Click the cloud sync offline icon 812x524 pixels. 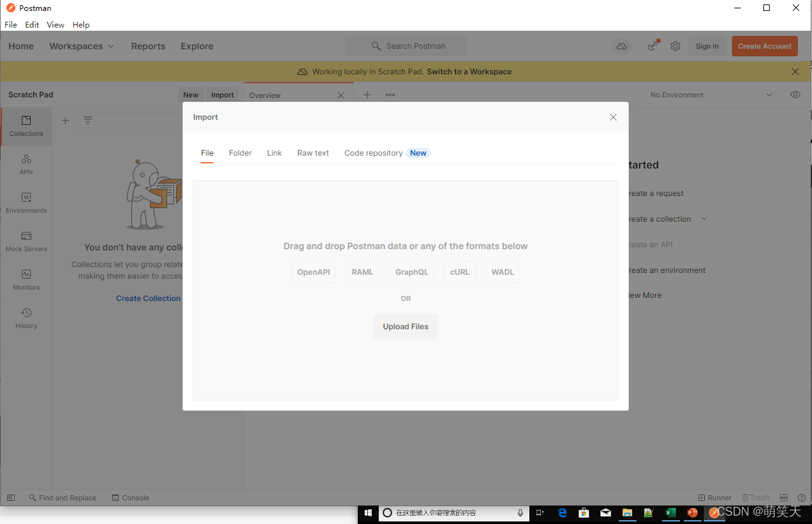coord(621,46)
